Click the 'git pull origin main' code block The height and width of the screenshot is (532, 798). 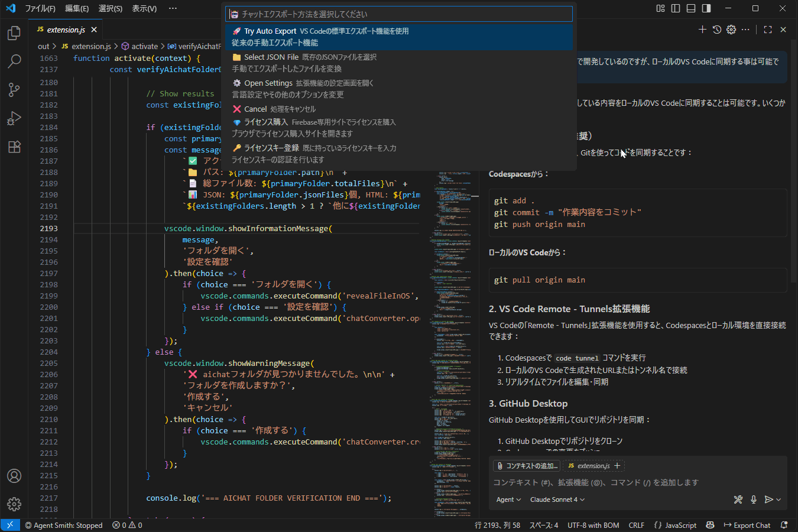coord(638,280)
